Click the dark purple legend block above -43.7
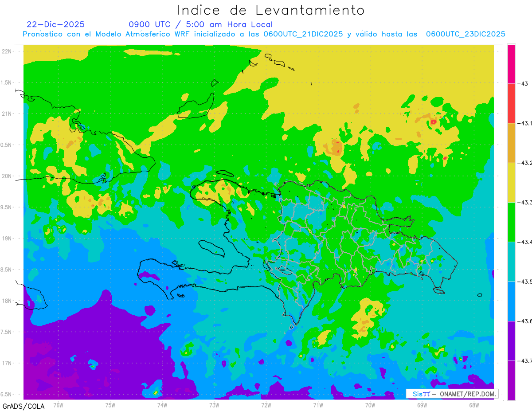 511,341
